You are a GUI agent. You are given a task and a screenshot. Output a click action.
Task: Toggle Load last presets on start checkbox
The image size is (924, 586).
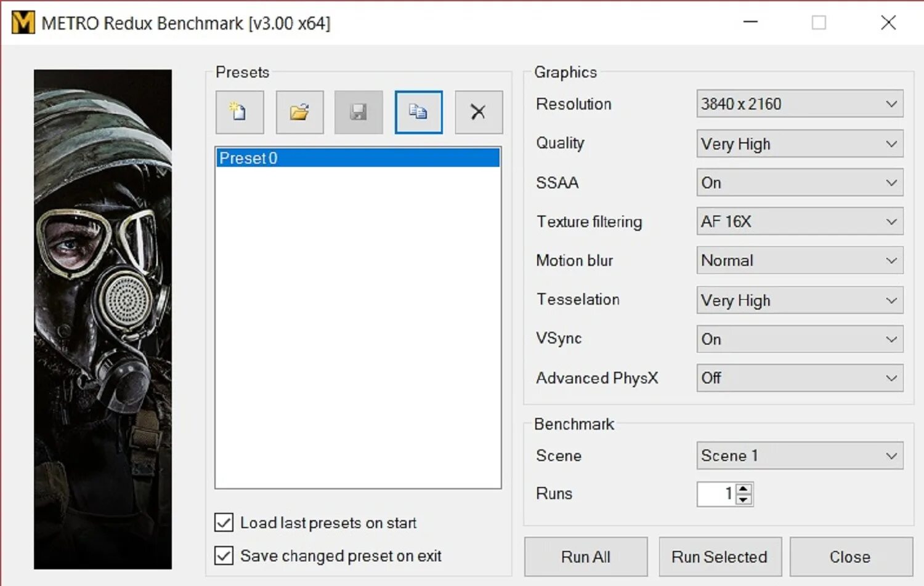tap(224, 523)
